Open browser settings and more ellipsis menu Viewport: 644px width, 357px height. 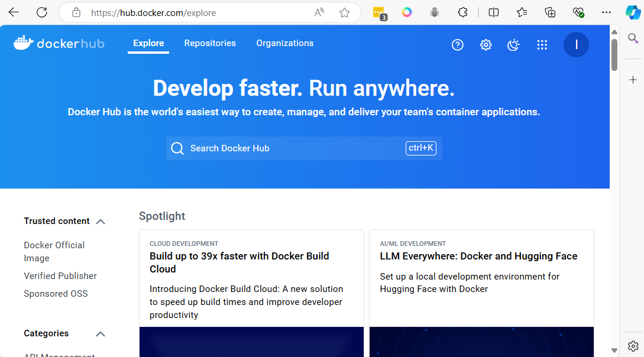(606, 12)
